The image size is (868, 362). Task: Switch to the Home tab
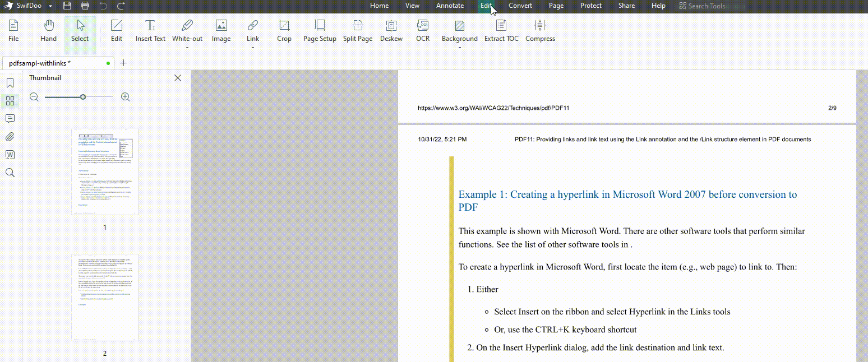380,6
